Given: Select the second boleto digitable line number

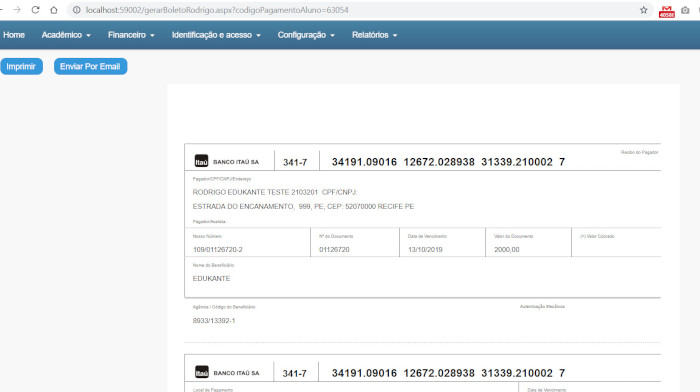Looking at the screenshot, I should (x=448, y=373).
